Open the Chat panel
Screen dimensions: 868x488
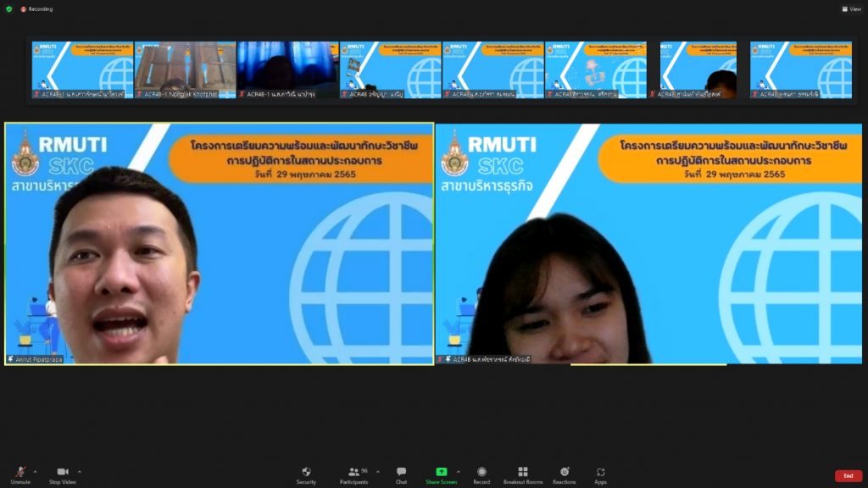[401, 474]
